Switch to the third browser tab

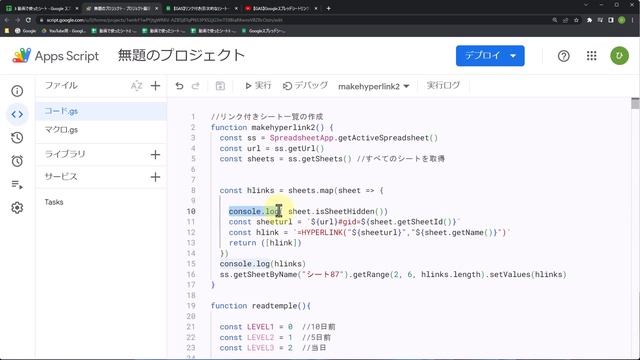(202, 8)
